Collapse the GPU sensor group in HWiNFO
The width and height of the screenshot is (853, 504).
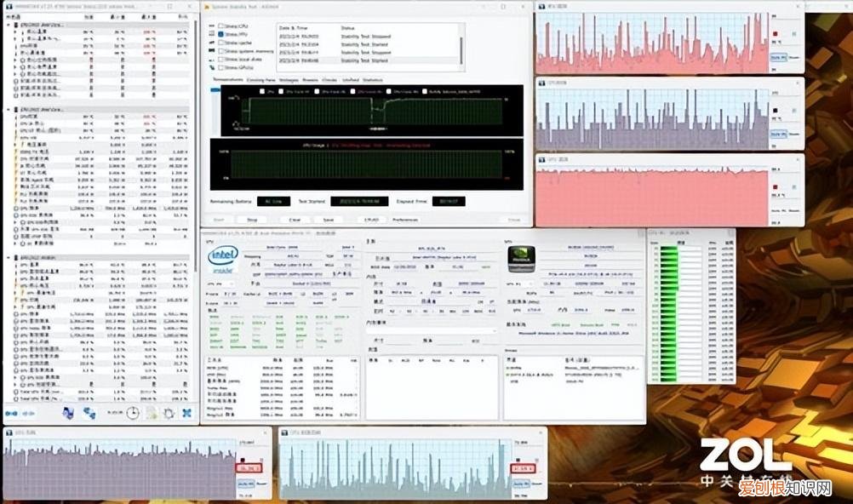(x=9, y=256)
